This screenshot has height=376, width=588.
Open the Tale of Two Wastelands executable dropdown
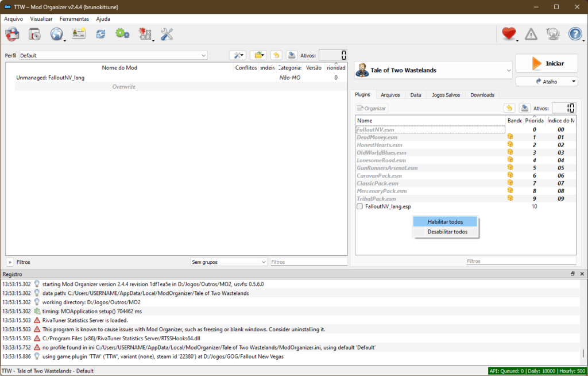(433, 70)
